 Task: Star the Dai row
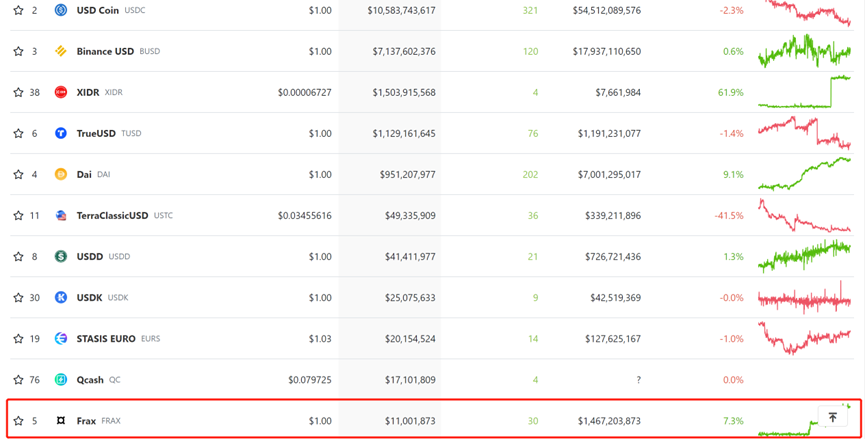(x=18, y=174)
